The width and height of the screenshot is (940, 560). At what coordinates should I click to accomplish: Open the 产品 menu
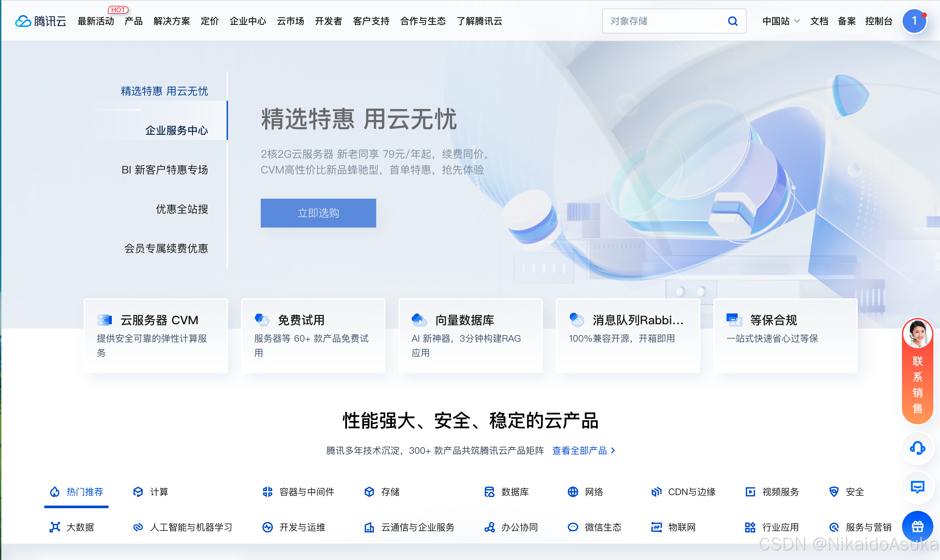click(x=133, y=21)
